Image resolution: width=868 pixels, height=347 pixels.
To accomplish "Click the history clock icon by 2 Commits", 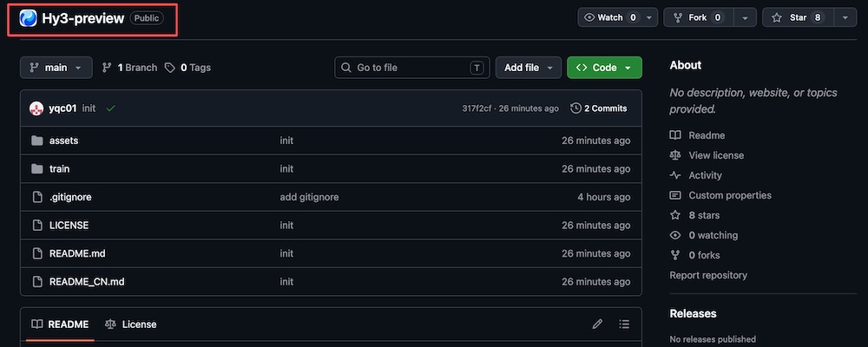I will (x=575, y=108).
